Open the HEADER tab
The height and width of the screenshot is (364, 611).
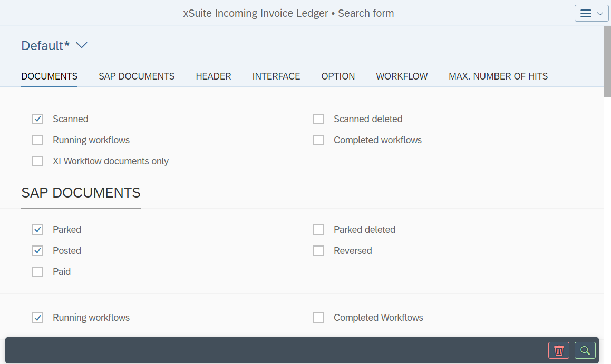pyautogui.click(x=214, y=76)
